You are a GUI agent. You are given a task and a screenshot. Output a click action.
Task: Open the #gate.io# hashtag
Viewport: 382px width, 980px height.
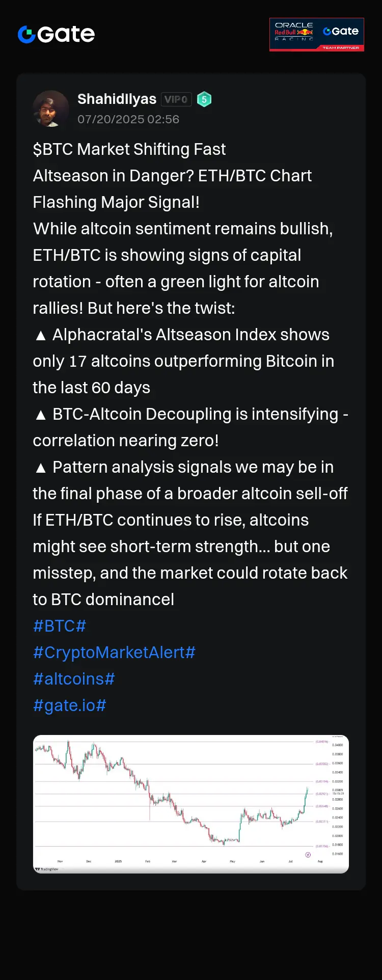pyautogui.click(x=69, y=705)
